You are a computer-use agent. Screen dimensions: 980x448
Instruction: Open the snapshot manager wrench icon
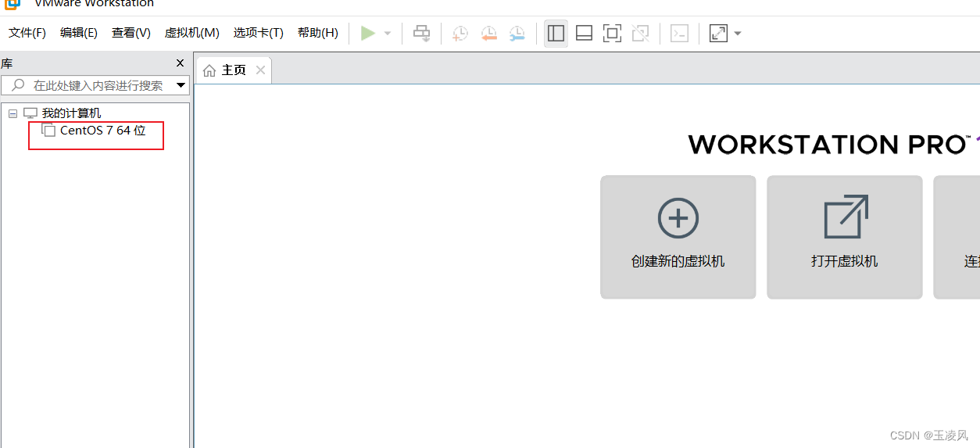pos(517,34)
